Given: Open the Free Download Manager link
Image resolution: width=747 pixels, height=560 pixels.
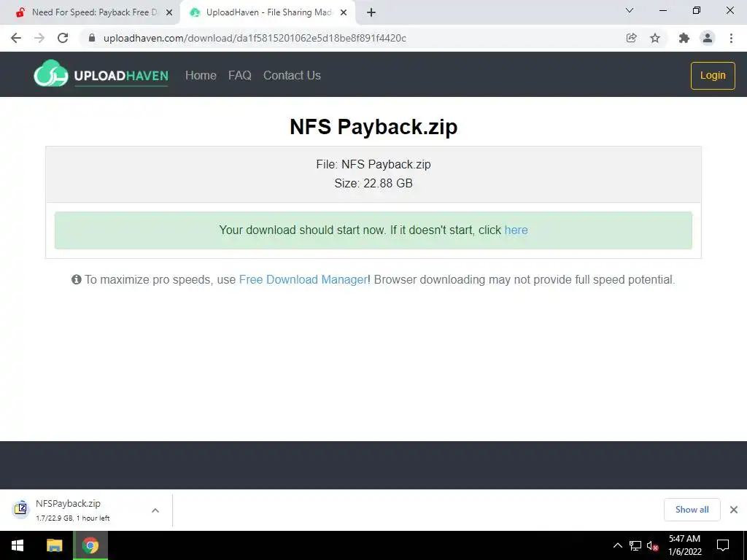Looking at the screenshot, I should tap(303, 279).
